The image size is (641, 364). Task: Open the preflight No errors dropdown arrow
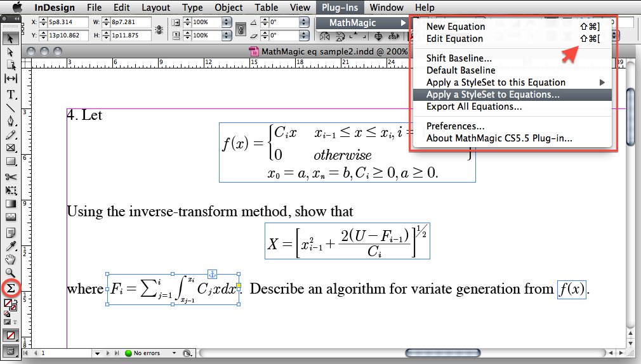[174, 353]
